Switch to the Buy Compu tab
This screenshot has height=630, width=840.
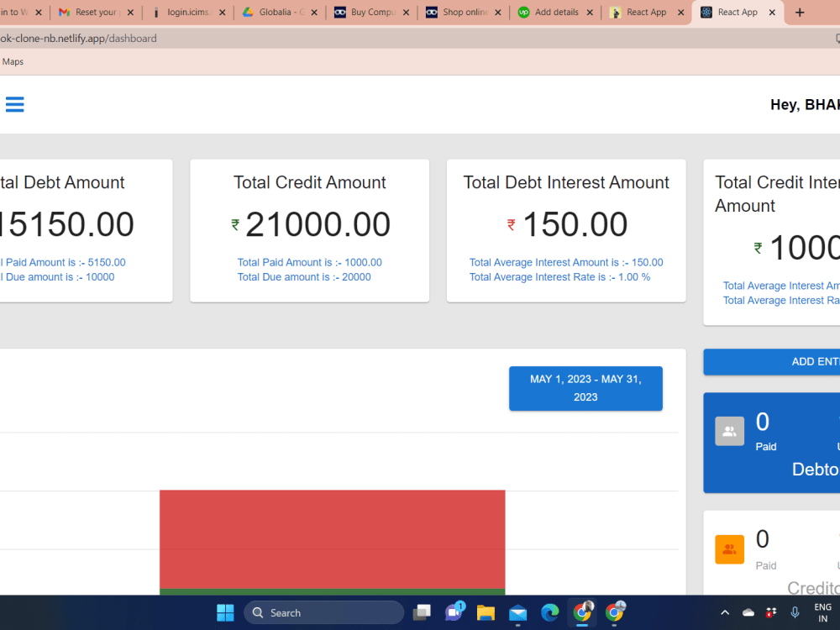coord(370,12)
